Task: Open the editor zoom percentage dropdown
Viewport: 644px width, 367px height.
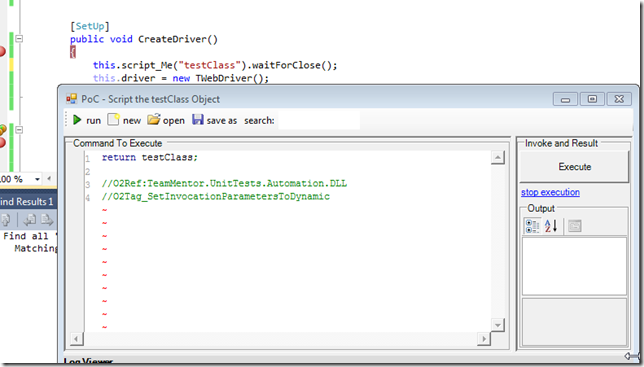Action: click(37, 179)
